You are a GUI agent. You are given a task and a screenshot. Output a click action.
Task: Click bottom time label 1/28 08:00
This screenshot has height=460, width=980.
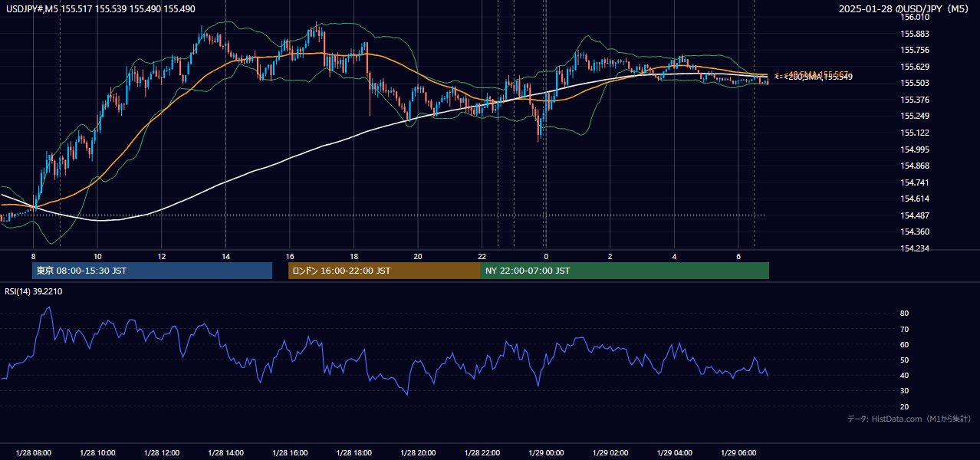[x=33, y=453]
